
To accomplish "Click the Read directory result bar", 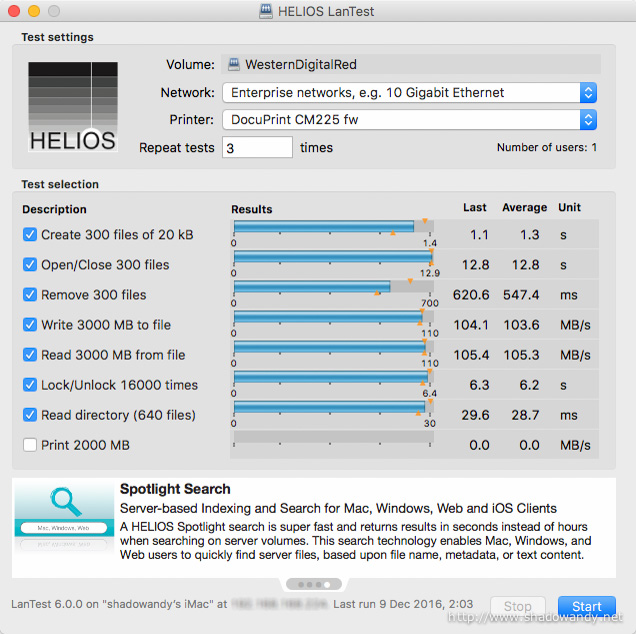I will [x=333, y=406].
